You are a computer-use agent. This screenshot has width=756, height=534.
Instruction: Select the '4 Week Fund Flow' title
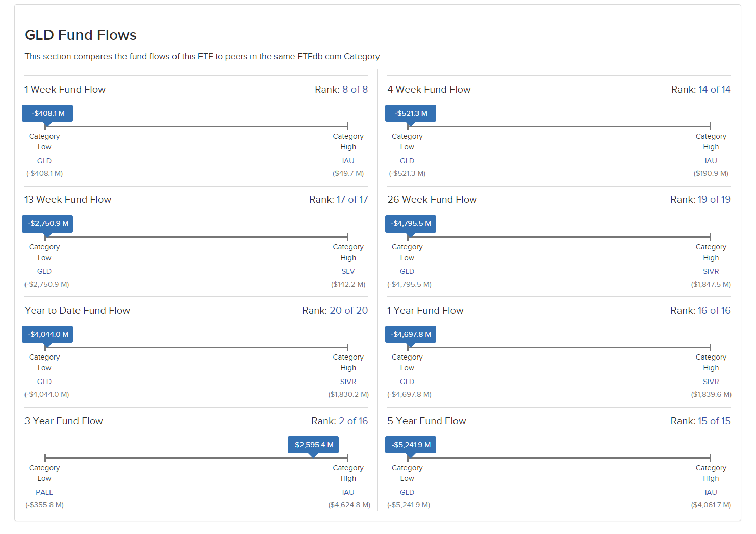point(429,90)
